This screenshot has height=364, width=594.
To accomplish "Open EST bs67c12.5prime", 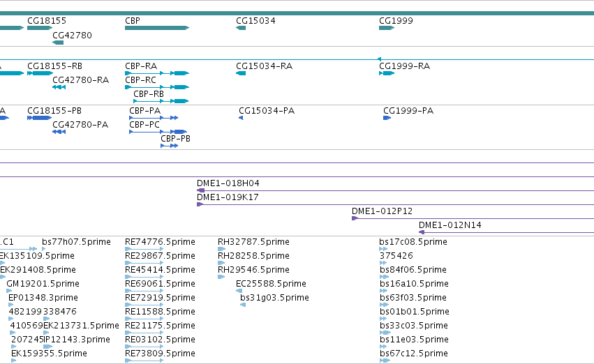I will (414, 354).
